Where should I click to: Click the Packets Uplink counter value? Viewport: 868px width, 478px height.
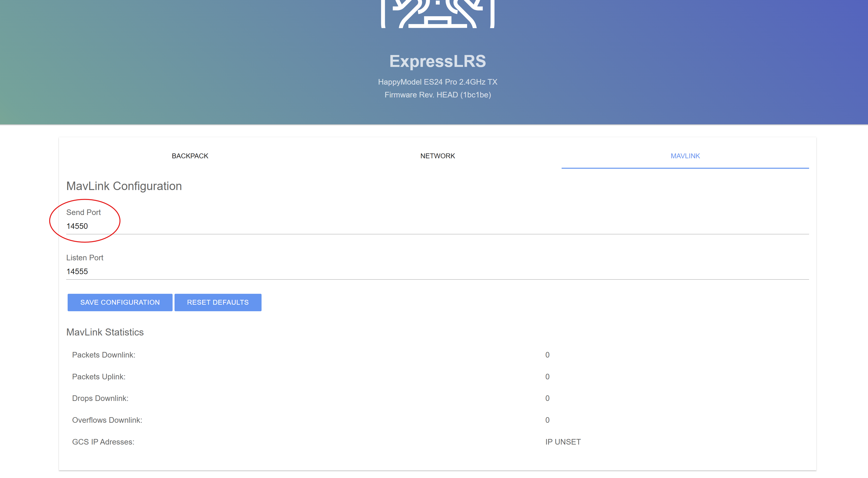pos(548,377)
